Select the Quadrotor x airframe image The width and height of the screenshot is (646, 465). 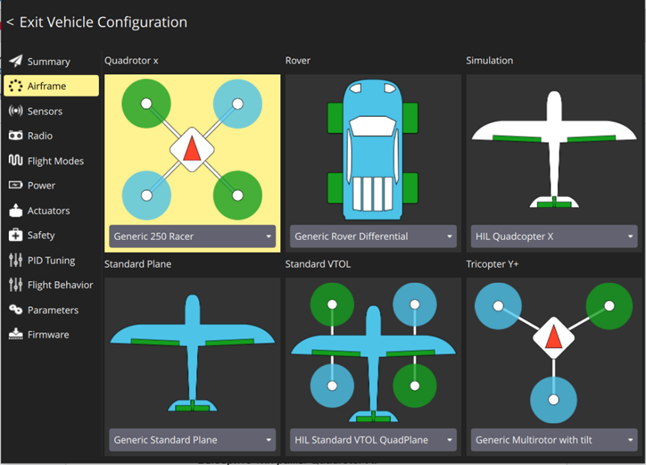192,150
